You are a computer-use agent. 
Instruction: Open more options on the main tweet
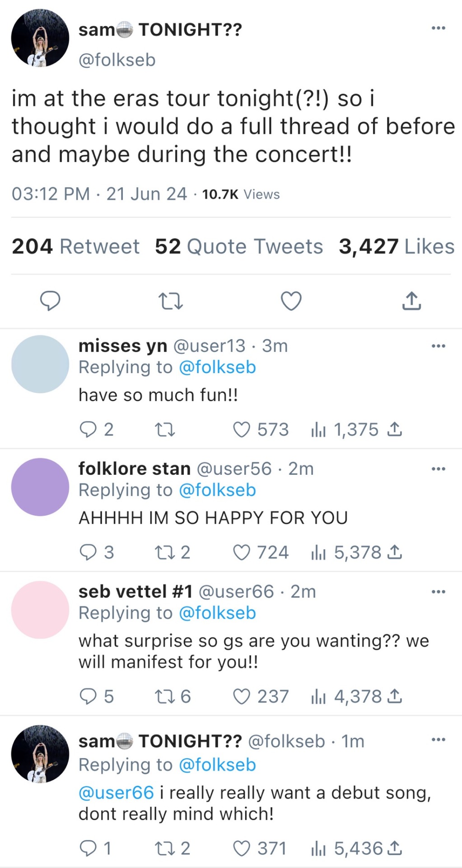(x=438, y=28)
